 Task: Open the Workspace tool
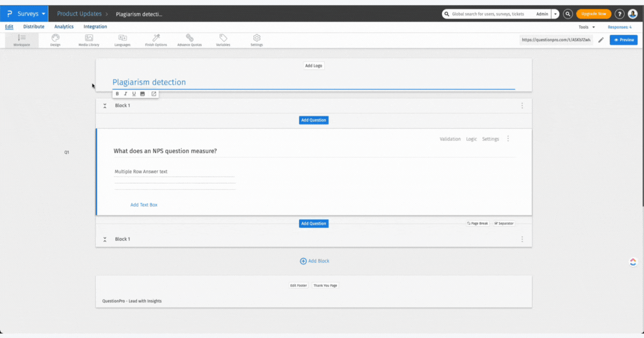coord(22,40)
